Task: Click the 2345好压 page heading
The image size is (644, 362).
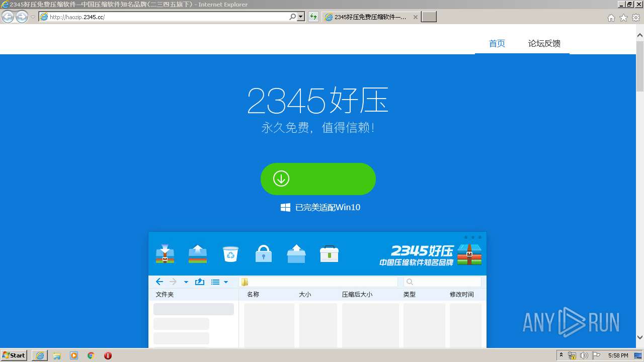Action: (x=318, y=101)
